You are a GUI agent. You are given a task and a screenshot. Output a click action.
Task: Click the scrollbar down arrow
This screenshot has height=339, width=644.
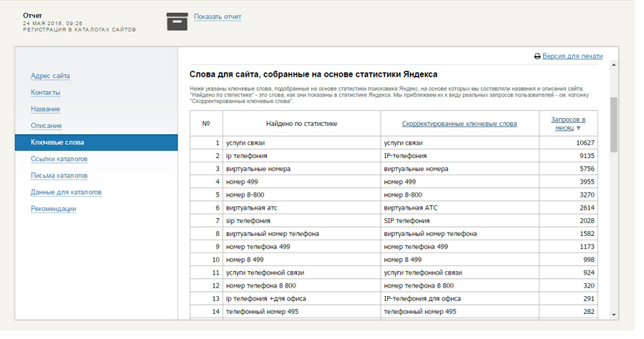[x=613, y=314]
